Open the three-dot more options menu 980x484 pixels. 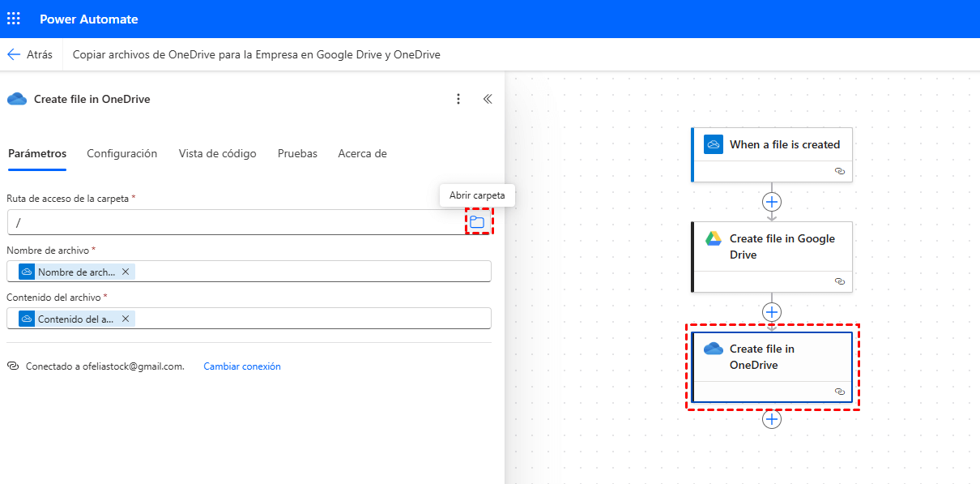(x=458, y=99)
